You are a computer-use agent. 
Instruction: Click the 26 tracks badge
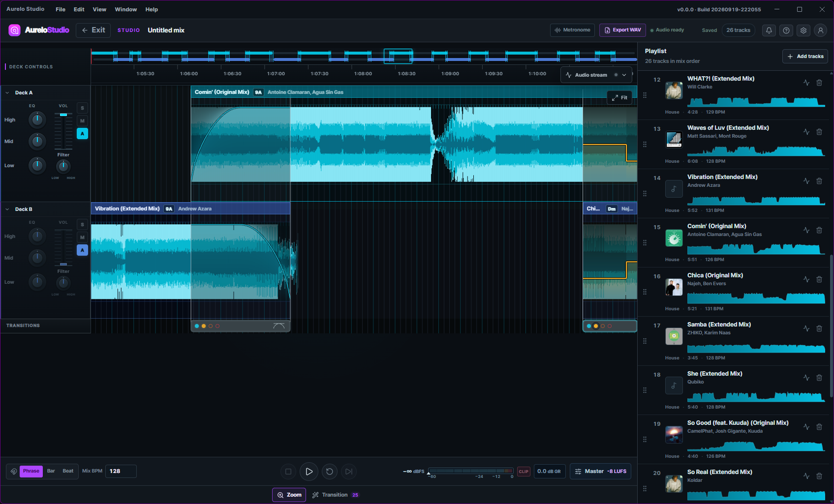(x=738, y=30)
